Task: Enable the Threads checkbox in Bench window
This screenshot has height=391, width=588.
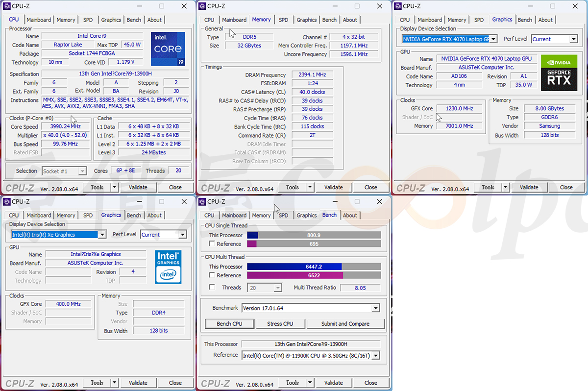Action: coord(212,287)
